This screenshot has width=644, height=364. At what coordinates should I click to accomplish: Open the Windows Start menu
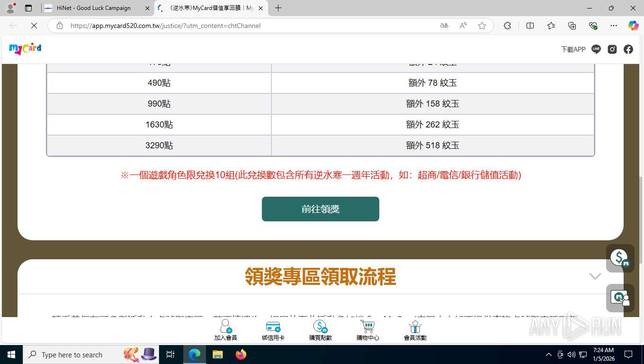click(x=11, y=355)
